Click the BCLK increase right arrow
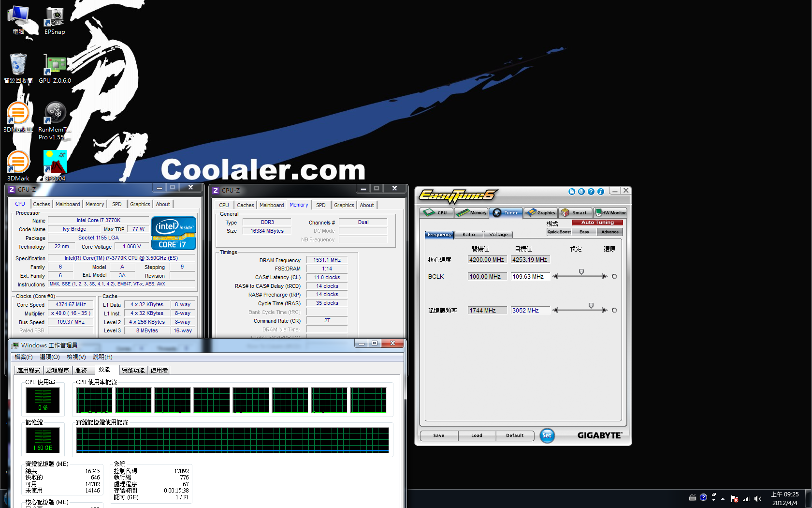Screen dimensions: 812x508 click(605, 276)
